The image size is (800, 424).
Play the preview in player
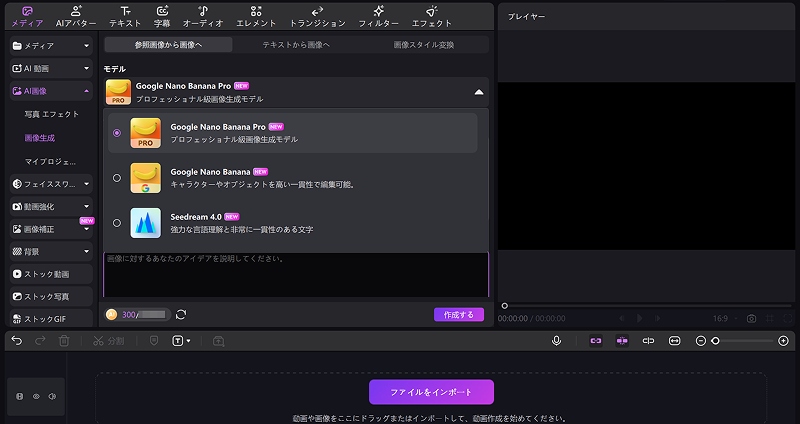point(639,318)
